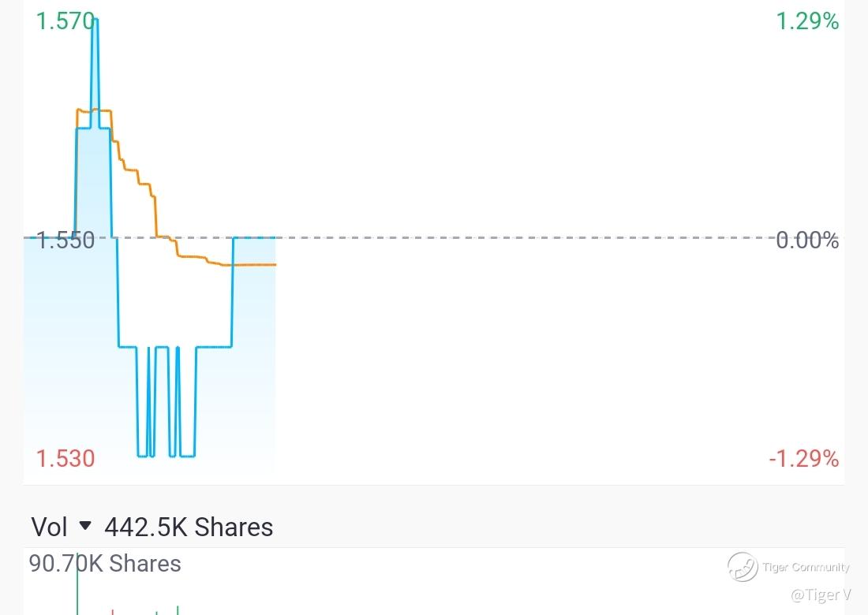
Task: Click the 0.00% percentage label
Action: click(x=807, y=240)
